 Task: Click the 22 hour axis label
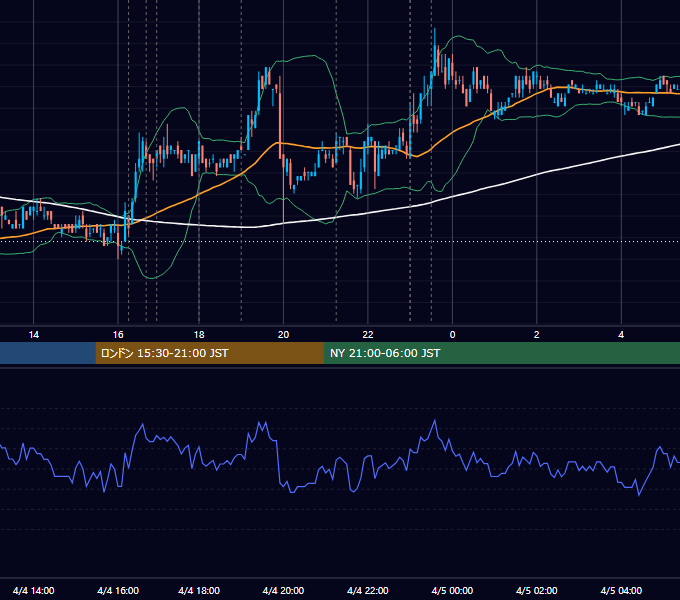[368, 335]
